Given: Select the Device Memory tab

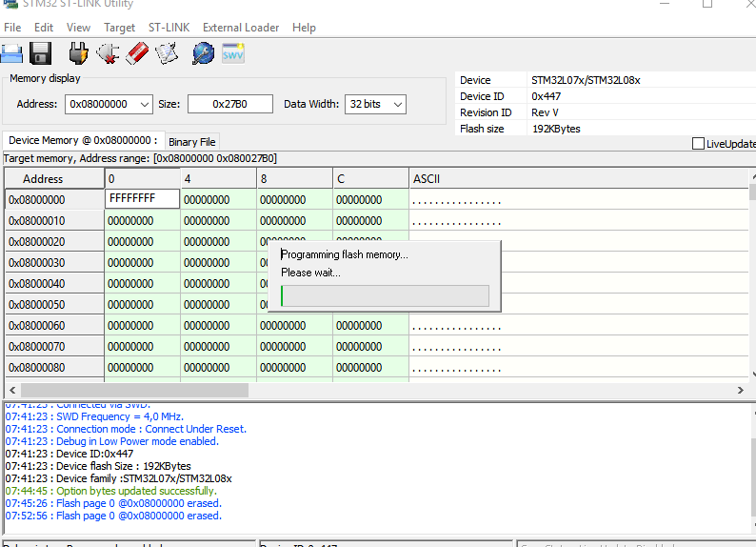Looking at the screenshot, I should tap(83, 141).
